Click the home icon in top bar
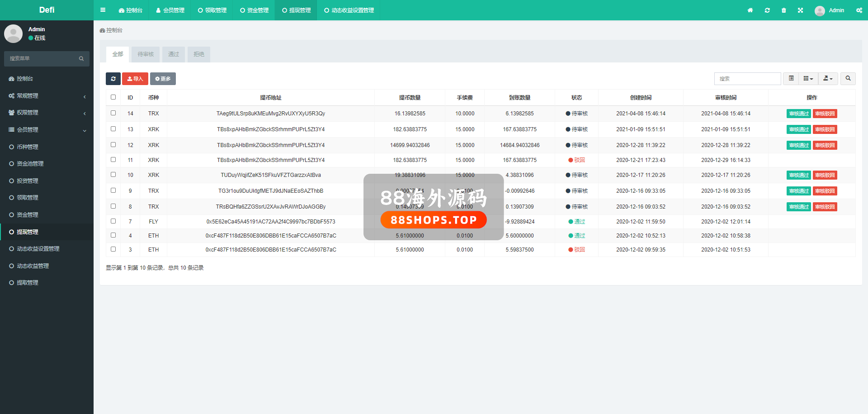Viewport: 868px width, 414px height. [750, 10]
